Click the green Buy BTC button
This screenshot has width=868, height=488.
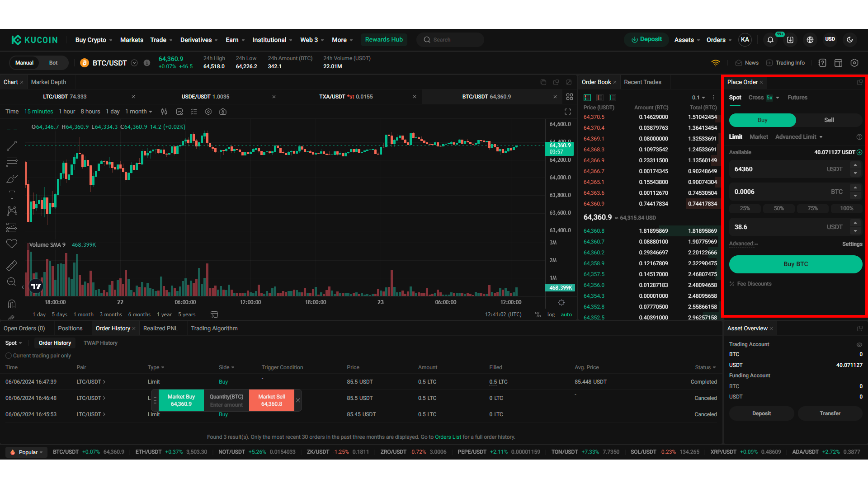click(796, 264)
